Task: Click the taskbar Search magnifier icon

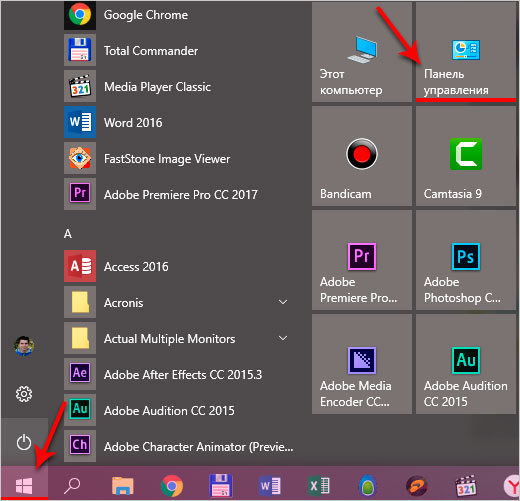Action: (x=72, y=485)
